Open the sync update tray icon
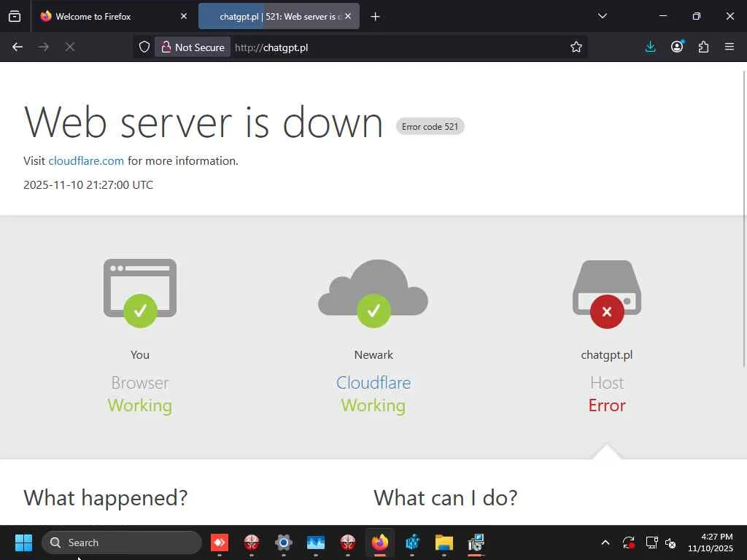Viewport: 747px width, 560px height. point(628,542)
